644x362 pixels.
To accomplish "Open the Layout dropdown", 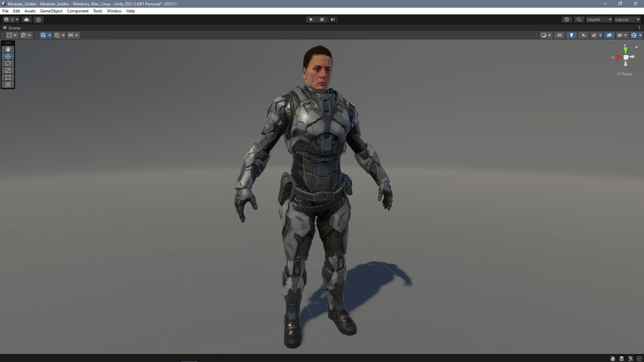I will 625,19.
